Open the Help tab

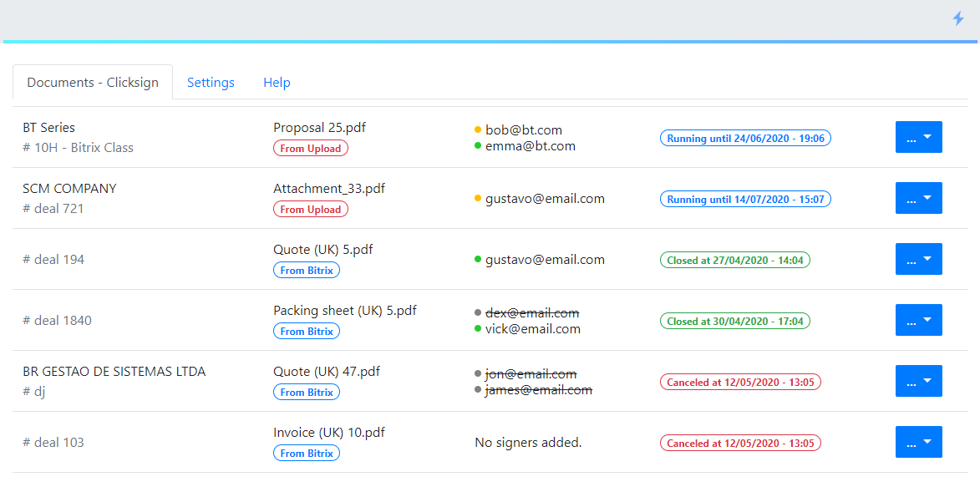(277, 83)
